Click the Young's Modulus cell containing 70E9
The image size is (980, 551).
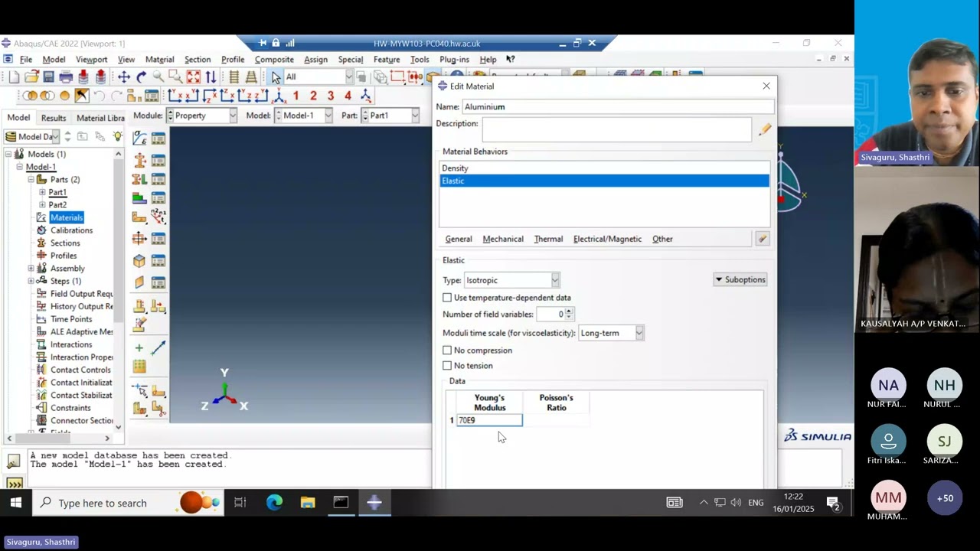pyautogui.click(x=489, y=420)
